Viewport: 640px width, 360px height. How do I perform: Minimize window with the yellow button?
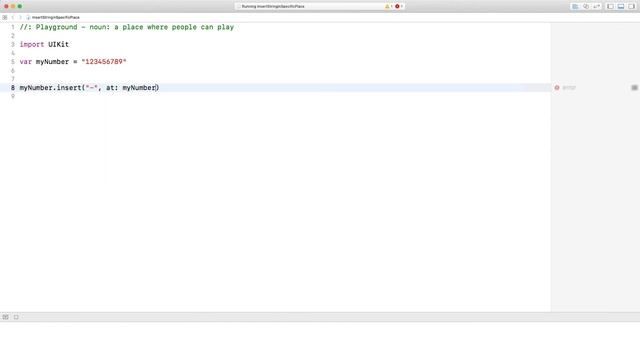[x=13, y=7]
